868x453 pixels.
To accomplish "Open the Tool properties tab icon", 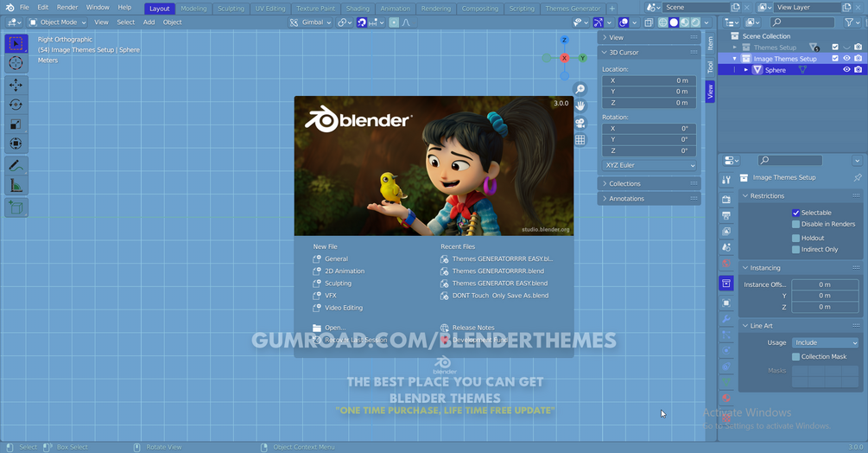I will (x=726, y=180).
